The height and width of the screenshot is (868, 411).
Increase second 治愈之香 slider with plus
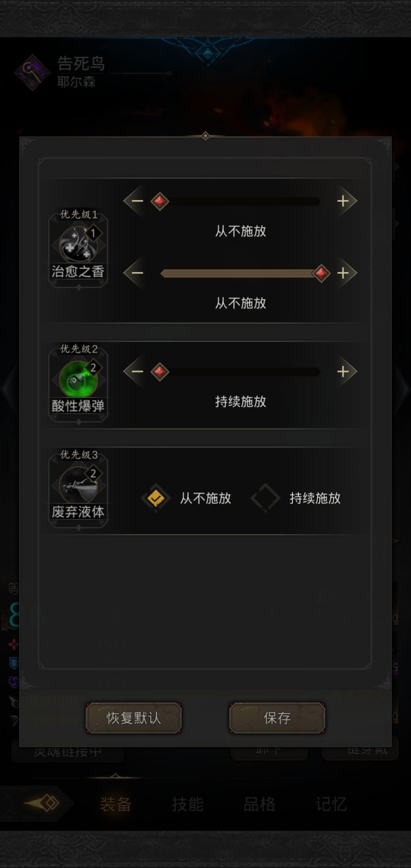tap(344, 273)
